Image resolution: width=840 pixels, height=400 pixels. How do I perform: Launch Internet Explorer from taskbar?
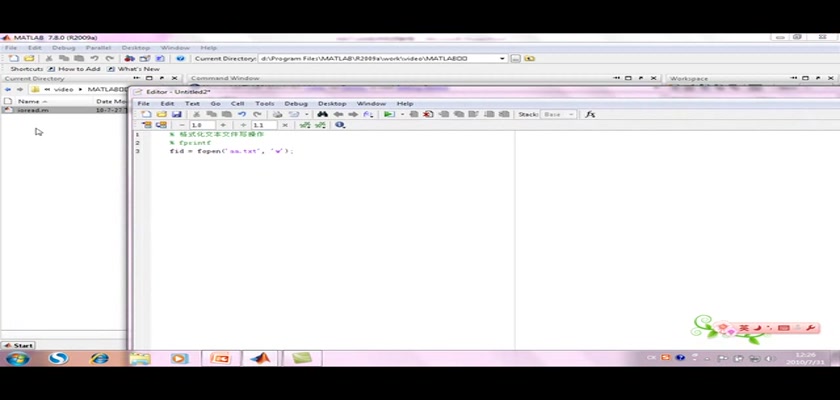[99, 358]
